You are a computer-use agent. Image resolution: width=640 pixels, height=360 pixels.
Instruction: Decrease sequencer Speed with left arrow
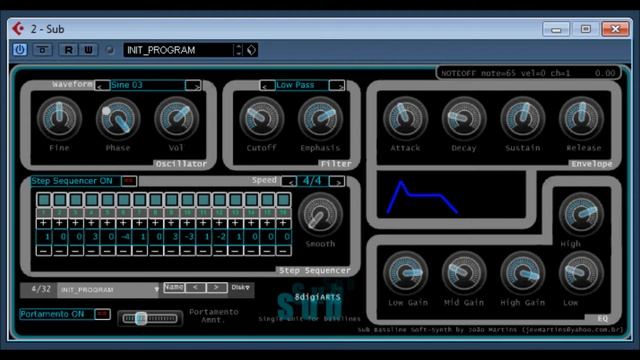289,181
